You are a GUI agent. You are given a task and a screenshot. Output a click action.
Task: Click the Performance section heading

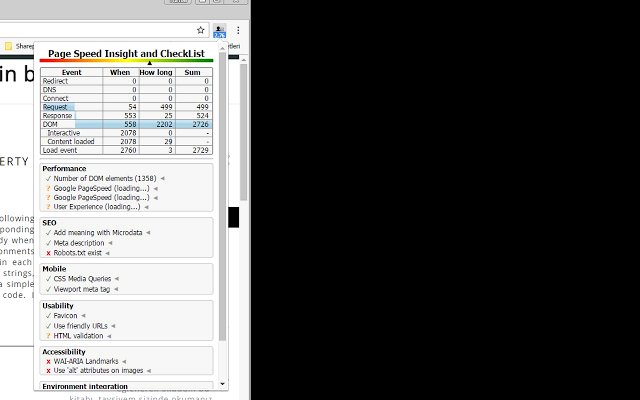tap(64, 169)
